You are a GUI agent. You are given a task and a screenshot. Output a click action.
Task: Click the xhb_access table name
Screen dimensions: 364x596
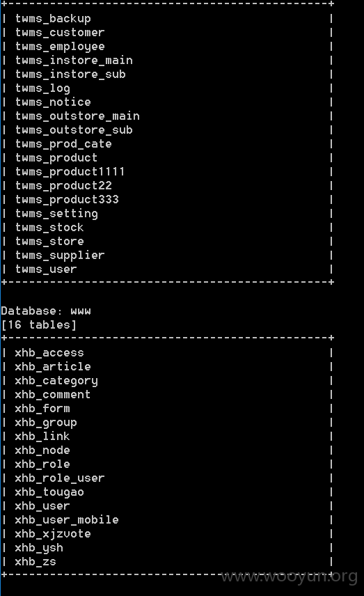tap(49, 353)
